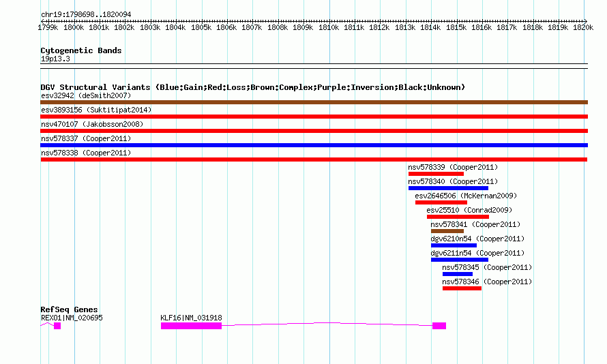The image size is (607, 364).
Task: Click the nsv578345 (Cooper2011) label
Action: 487,267
